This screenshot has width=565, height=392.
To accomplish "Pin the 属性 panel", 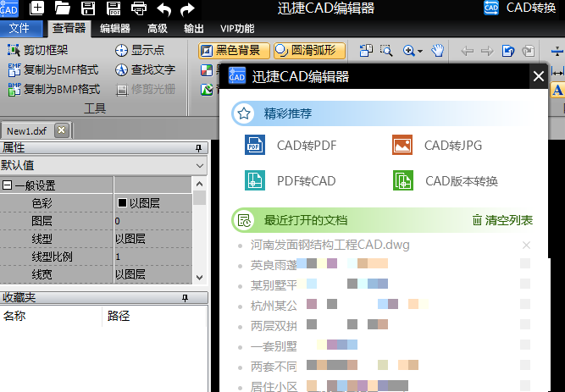I will pyautogui.click(x=198, y=148).
